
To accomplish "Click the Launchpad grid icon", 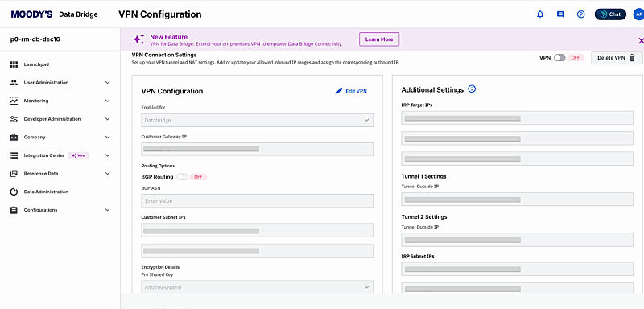I will pyautogui.click(x=14, y=64).
